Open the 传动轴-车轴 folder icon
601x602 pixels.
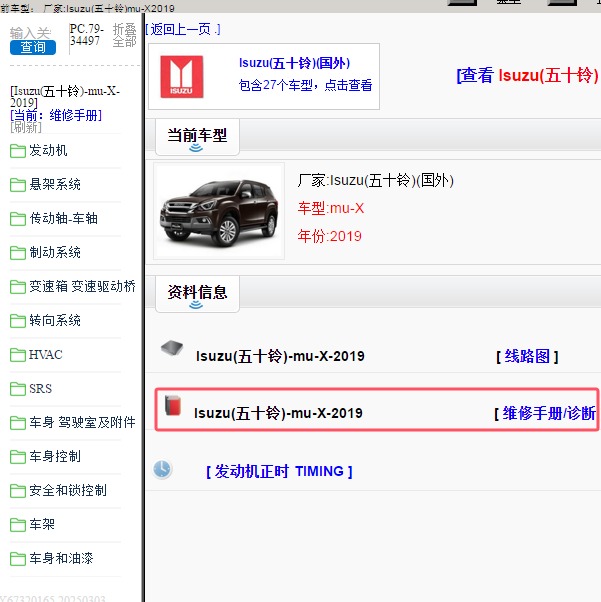coord(18,219)
